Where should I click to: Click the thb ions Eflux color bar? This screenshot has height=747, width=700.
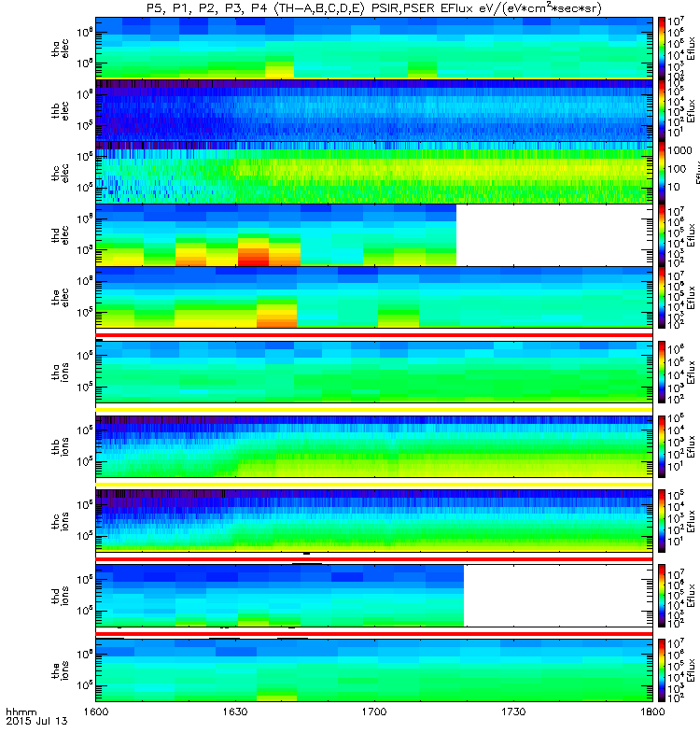coord(662,446)
